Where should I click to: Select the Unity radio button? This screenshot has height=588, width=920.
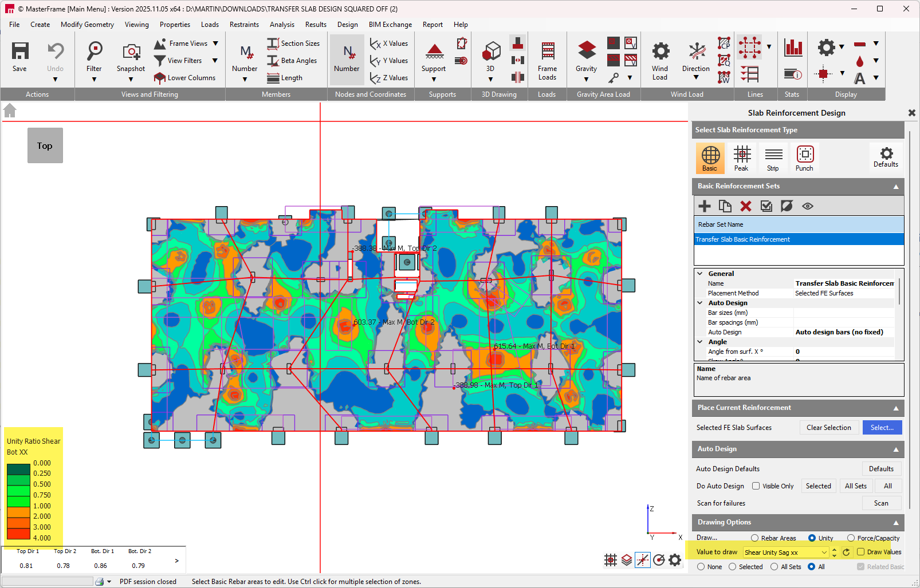click(812, 538)
